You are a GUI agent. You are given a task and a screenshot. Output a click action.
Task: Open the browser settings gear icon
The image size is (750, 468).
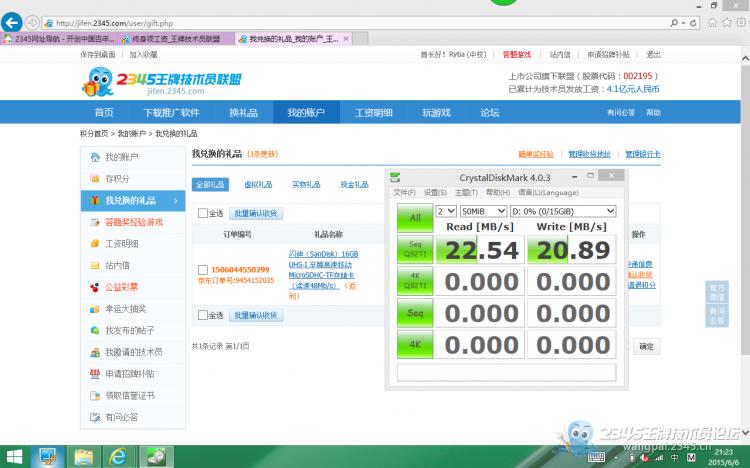[741, 22]
